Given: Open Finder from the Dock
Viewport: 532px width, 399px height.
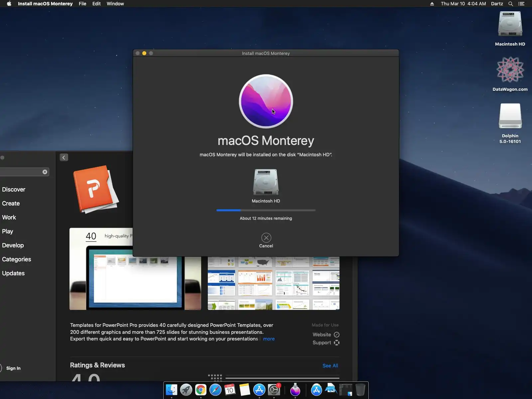Looking at the screenshot, I should coord(172,390).
